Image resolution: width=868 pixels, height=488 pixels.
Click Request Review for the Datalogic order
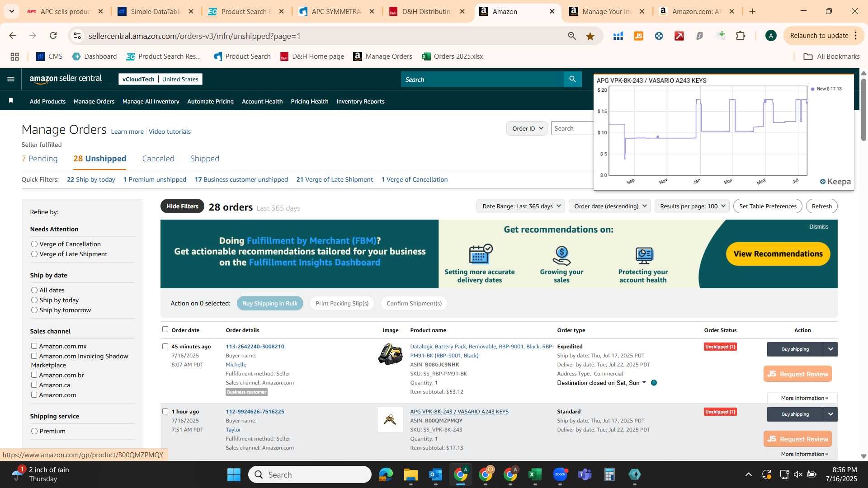pyautogui.click(x=797, y=374)
